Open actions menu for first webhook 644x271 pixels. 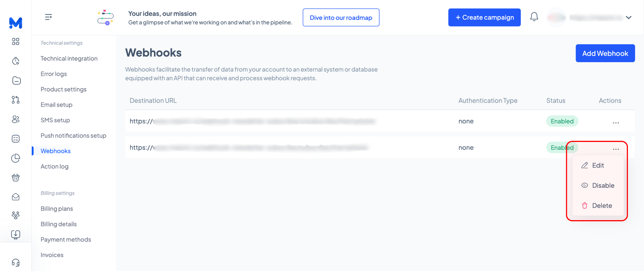tap(616, 122)
